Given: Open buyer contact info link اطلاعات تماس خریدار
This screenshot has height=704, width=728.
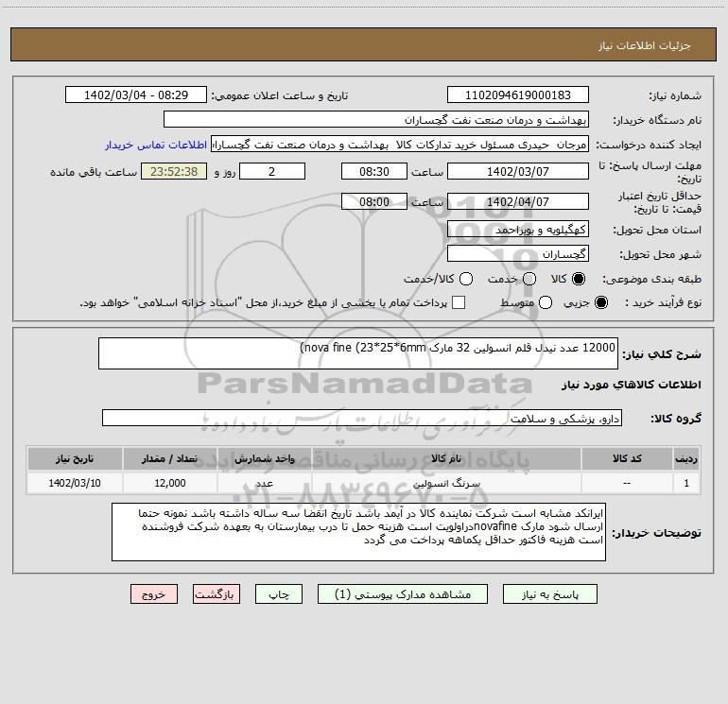Looking at the screenshot, I should [156, 145].
